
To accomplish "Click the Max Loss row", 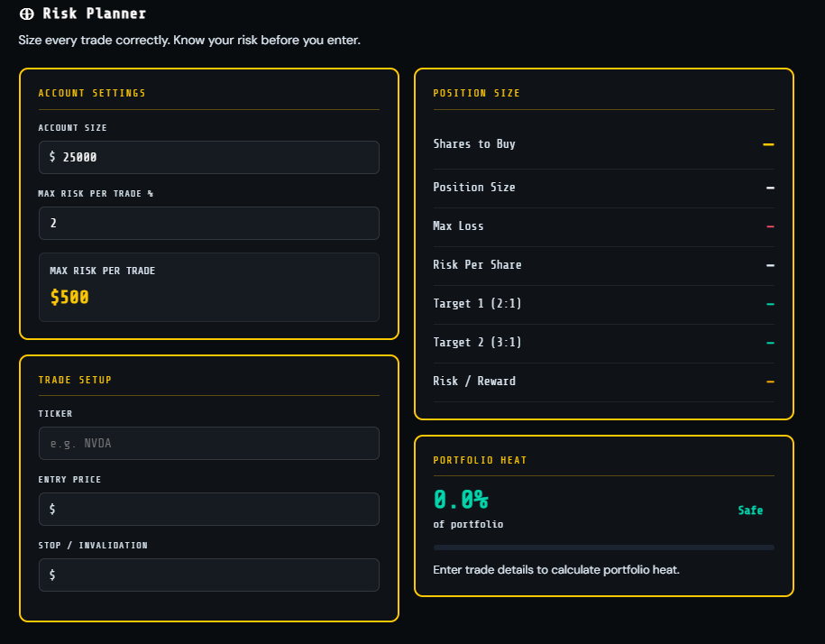I will tap(603, 226).
